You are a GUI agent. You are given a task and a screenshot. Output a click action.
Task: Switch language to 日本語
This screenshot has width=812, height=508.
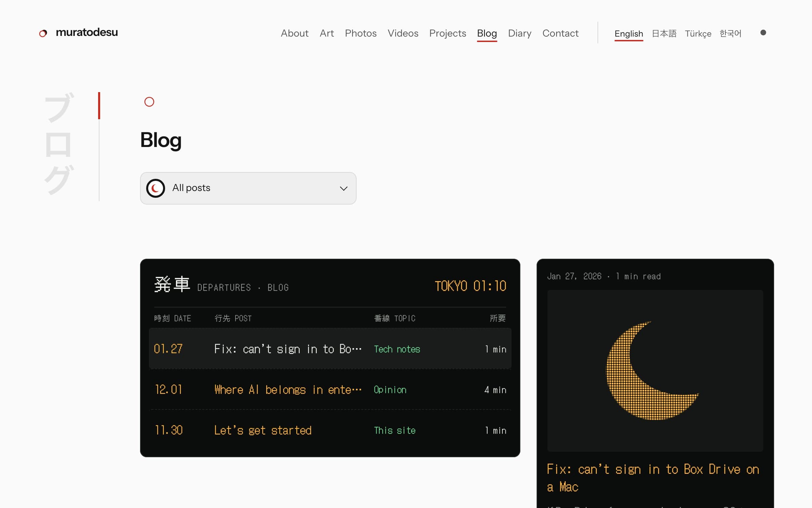(x=664, y=34)
